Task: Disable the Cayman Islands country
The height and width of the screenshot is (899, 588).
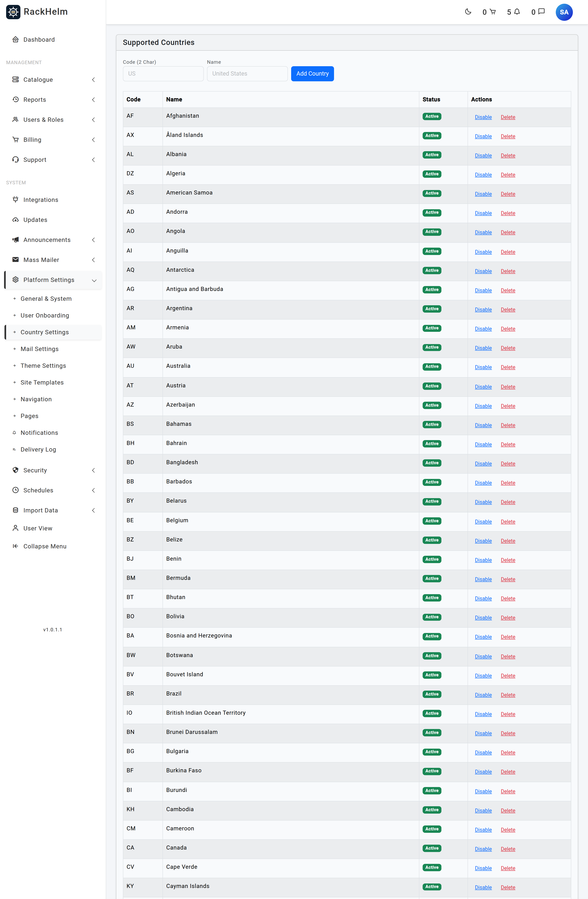Action: tap(483, 887)
